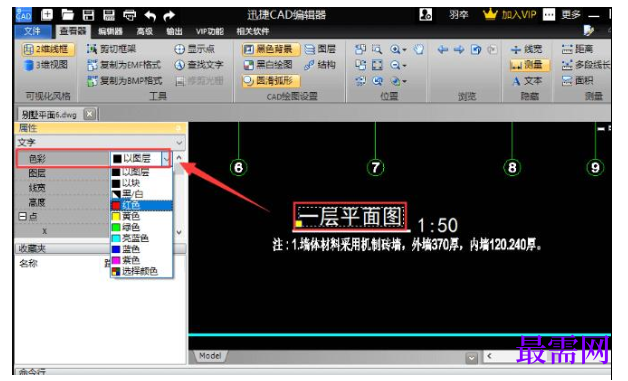
Task: Click the properties list up arrow
Action: pyautogui.click(x=179, y=158)
